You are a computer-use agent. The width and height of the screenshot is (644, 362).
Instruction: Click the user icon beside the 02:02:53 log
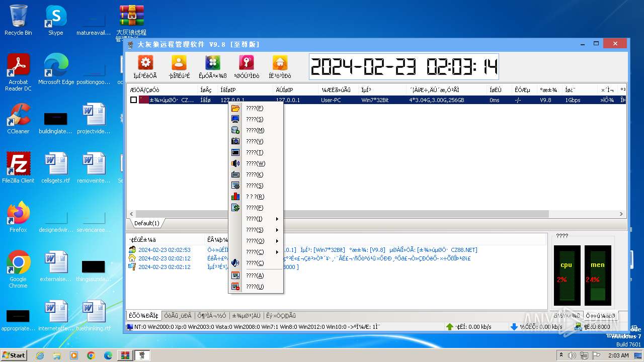[x=132, y=250]
